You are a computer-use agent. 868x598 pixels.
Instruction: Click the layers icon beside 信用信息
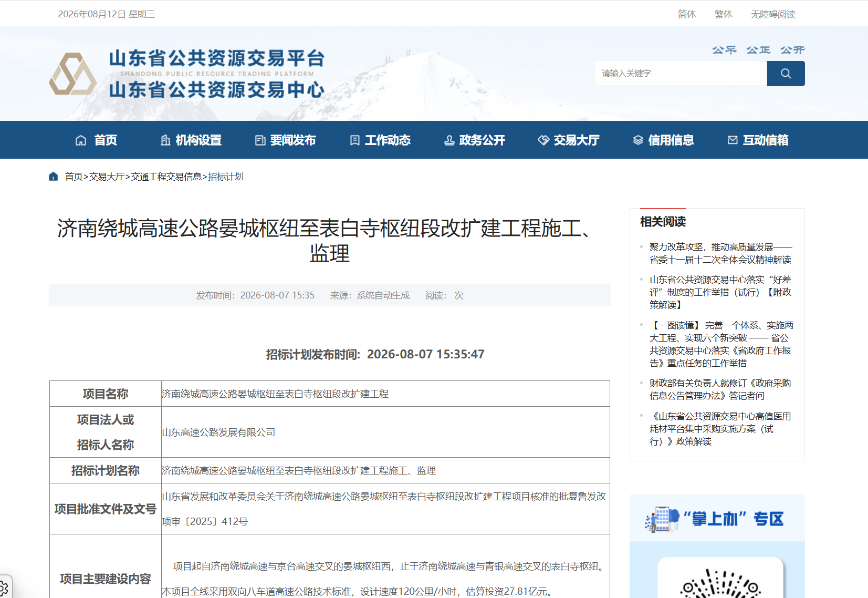pyautogui.click(x=638, y=140)
